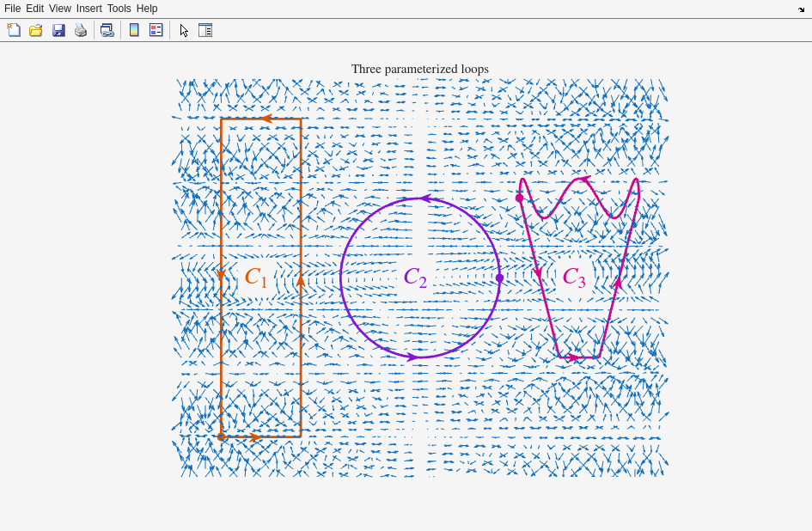Click the New Figure icon
Screen dimensions: 812x531
point(14,30)
